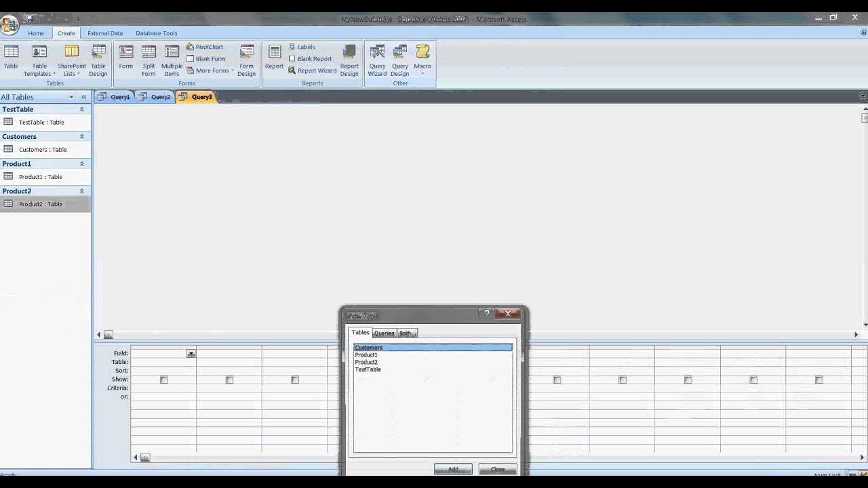The image size is (868, 488).
Task: Open the Field row dropdown arrow
Action: click(x=191, y=353)
